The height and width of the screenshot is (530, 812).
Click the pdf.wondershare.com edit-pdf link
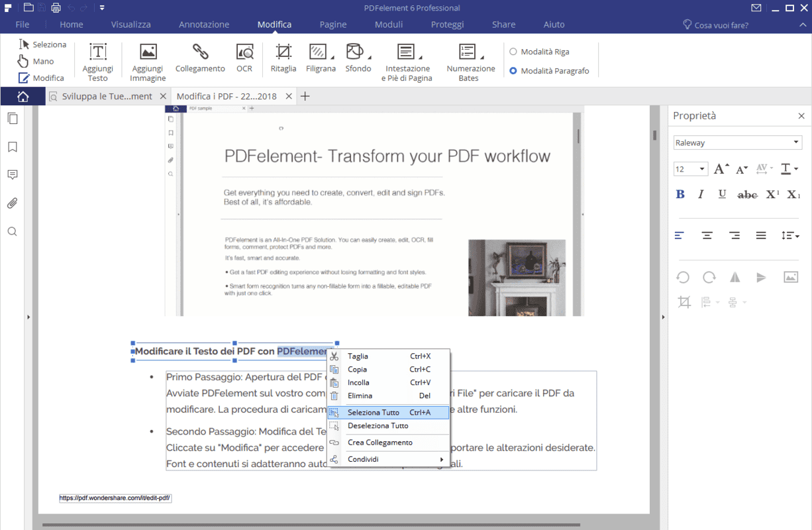tap(115, 498)
